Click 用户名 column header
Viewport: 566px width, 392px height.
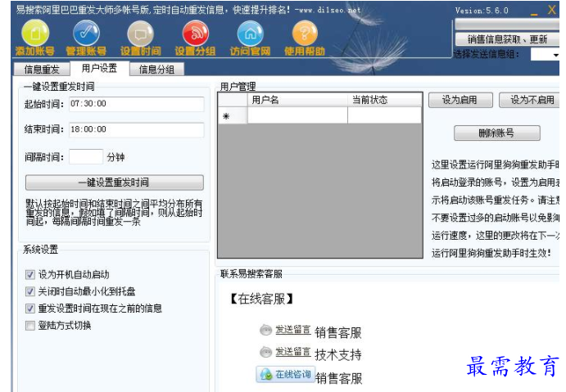tap(297, 100)
